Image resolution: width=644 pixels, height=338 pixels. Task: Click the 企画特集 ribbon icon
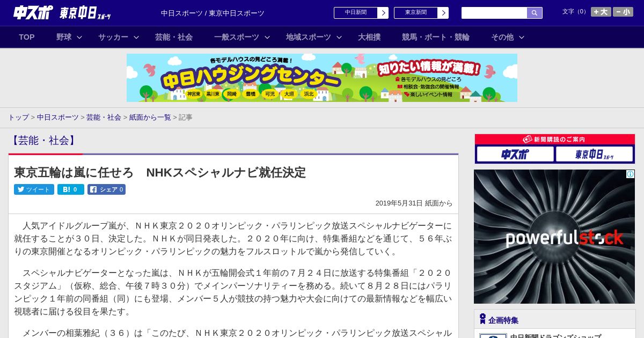tap(482, 319)
